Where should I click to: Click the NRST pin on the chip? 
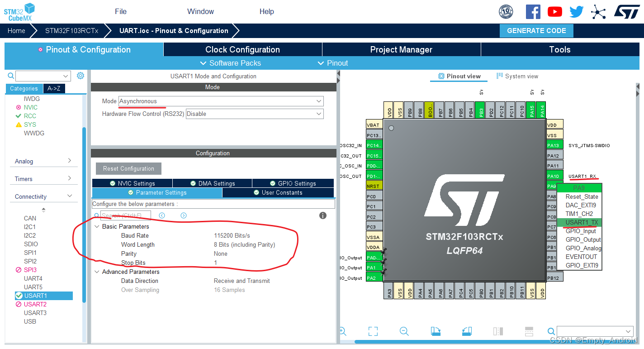(x=374, y=186)
